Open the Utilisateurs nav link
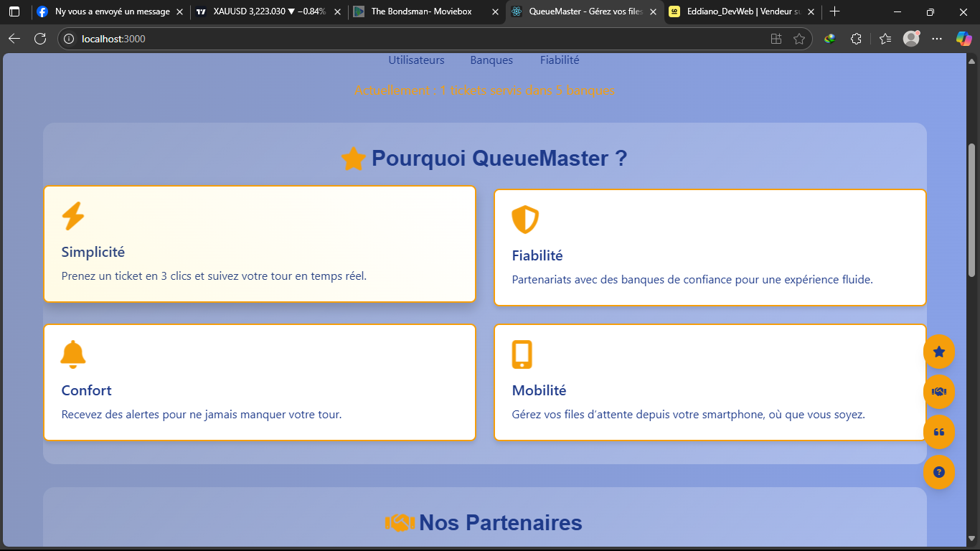The image size is (980, 551). tap(416, 60)
